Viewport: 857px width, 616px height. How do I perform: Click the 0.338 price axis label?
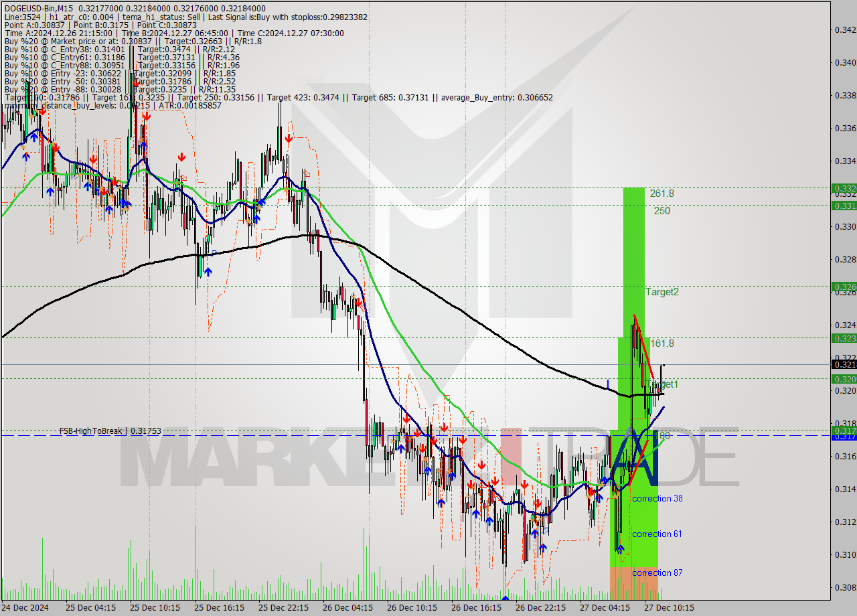(x=846, y=95)
